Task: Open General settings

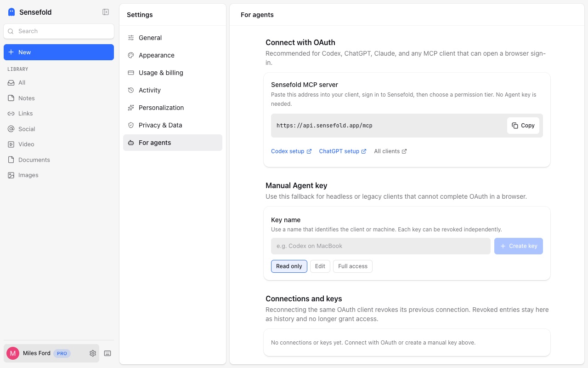Action: [x=173, y=38]
